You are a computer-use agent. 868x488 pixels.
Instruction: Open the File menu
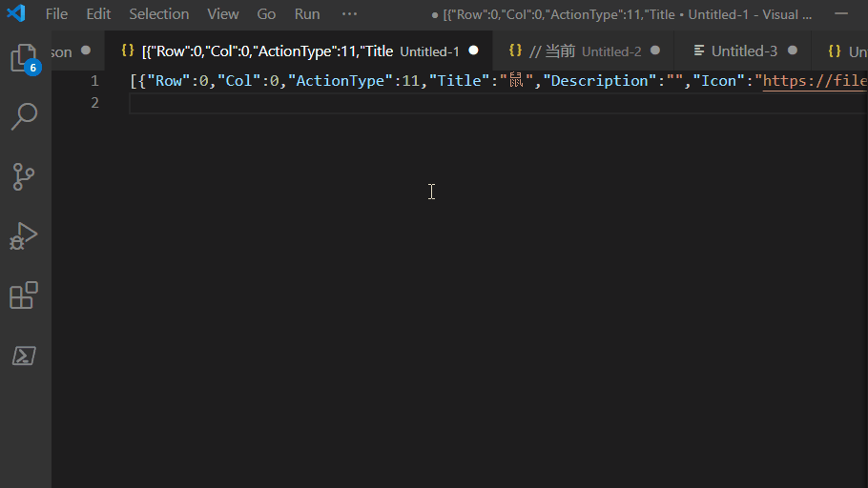(x=56, y=14)
